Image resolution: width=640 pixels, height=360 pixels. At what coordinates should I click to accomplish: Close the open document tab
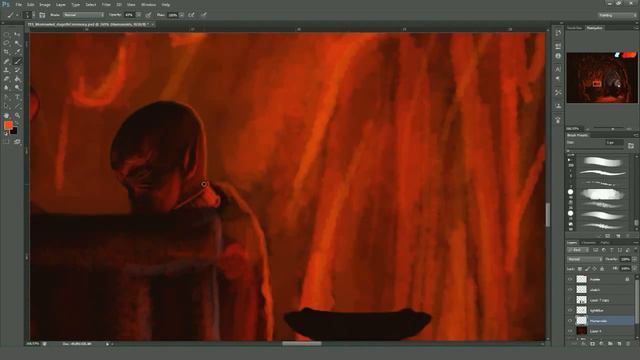(153, 24)
